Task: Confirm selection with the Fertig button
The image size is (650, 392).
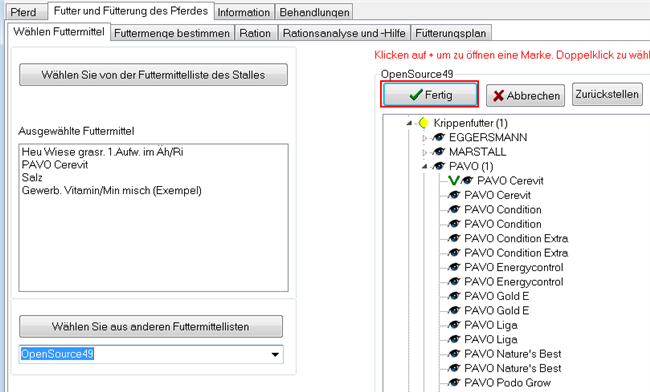Action: (x=430, y=94)
